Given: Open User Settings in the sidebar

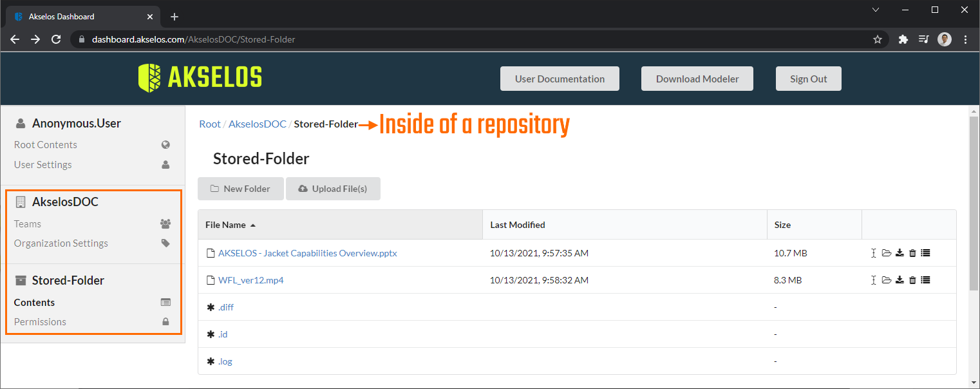Looking at the screenshot, I should click(x=43, y=165).
